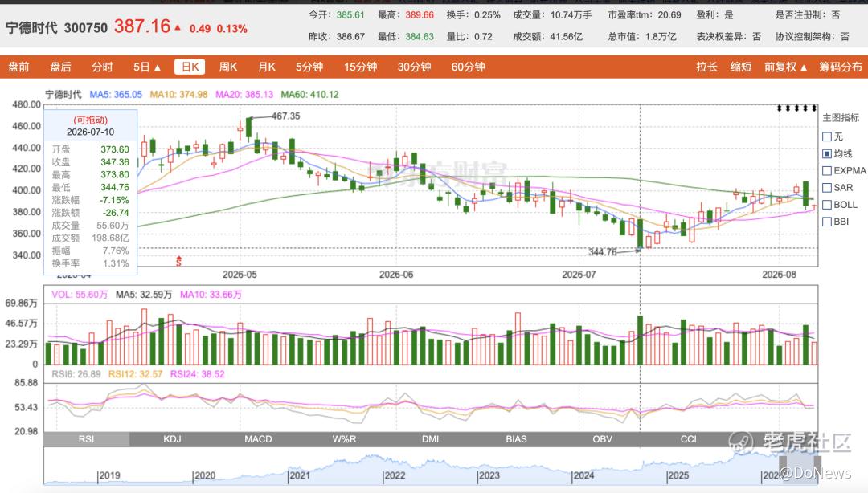This screenshot has height=493, width=868.
Task: Enable the BOLL indicator checkbox
Action: pyautogui.click(x=827, y=205)
